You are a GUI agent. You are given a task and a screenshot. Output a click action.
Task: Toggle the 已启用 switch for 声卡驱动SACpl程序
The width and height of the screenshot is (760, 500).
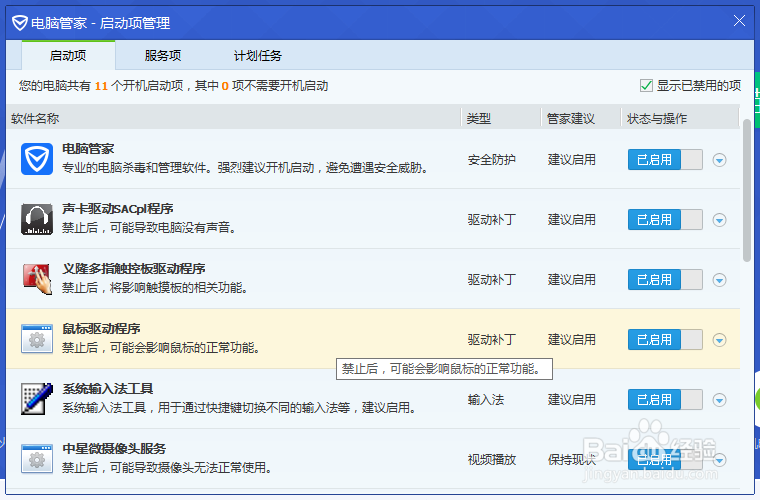(x=665, y=219)
